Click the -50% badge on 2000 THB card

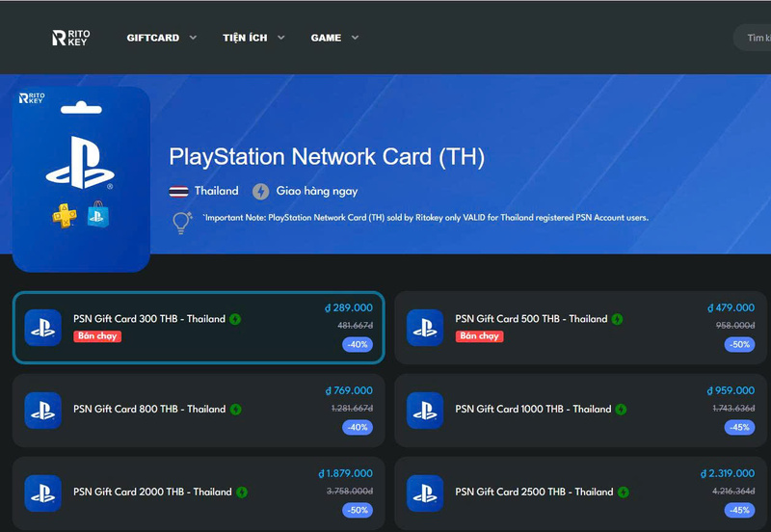pyautogui.click(x=358, y=510)
